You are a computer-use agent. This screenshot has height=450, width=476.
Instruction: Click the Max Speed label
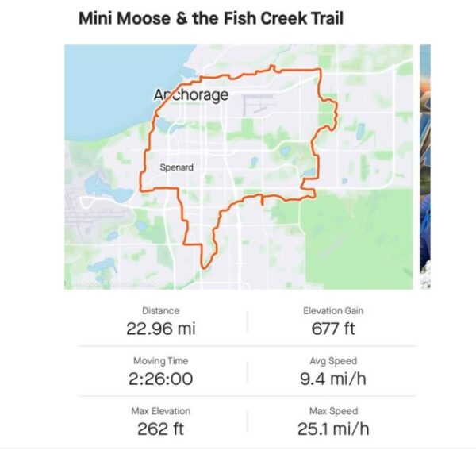(333, 411)
